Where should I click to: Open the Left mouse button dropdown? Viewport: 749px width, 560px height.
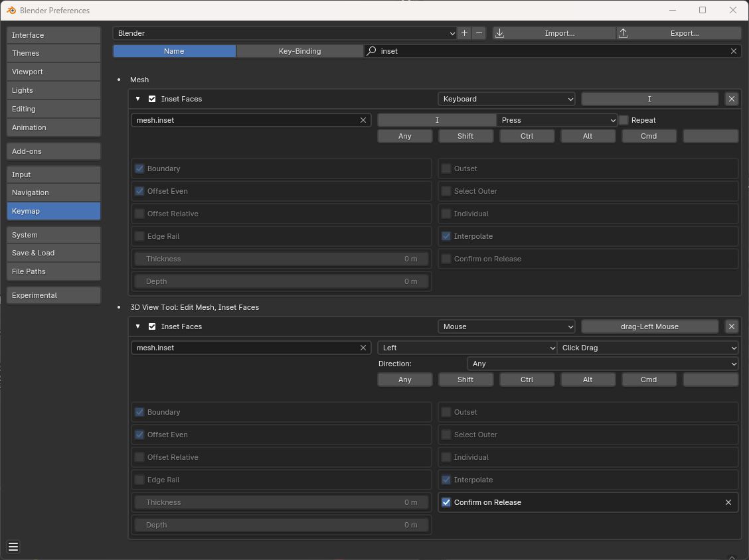click(467, 348)
